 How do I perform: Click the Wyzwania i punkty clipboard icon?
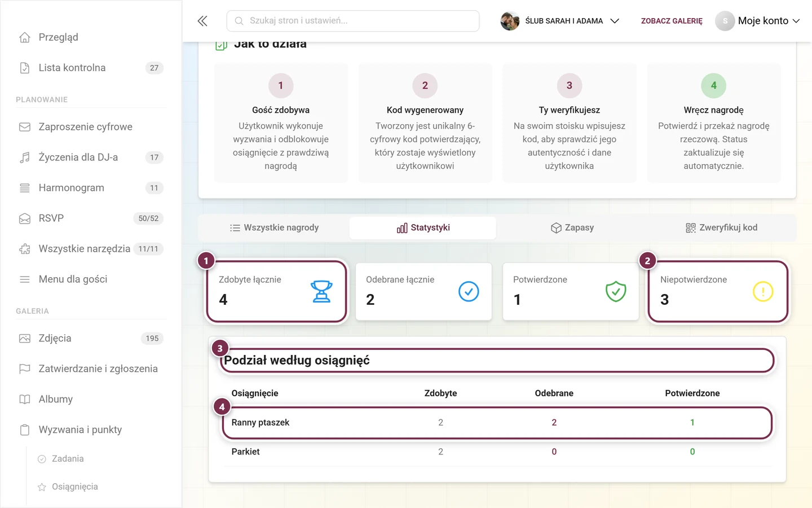[25, 430]
